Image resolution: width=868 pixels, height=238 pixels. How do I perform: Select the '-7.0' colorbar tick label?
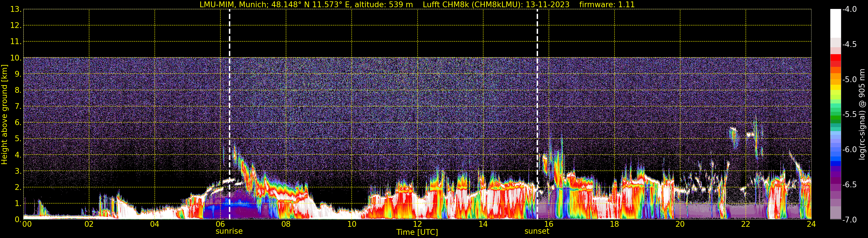[x=850, y=220]
